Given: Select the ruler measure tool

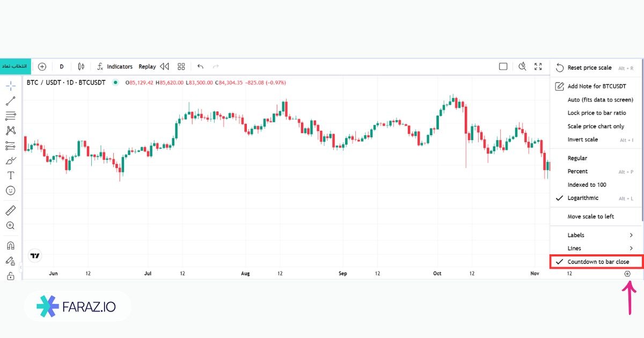Looking at the screenshot, I should [10, 210].
